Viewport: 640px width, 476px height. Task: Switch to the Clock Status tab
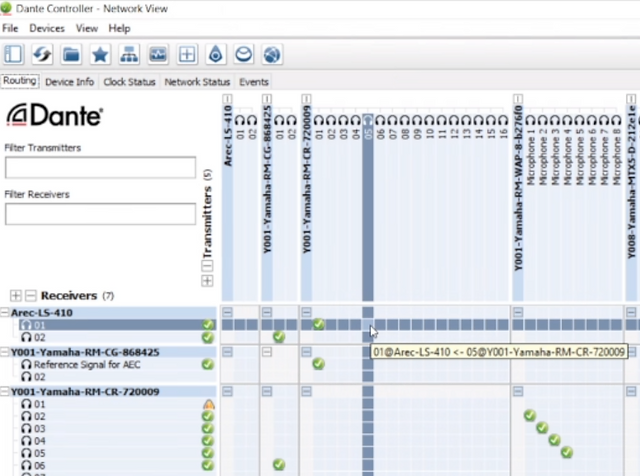pos(129,82)
